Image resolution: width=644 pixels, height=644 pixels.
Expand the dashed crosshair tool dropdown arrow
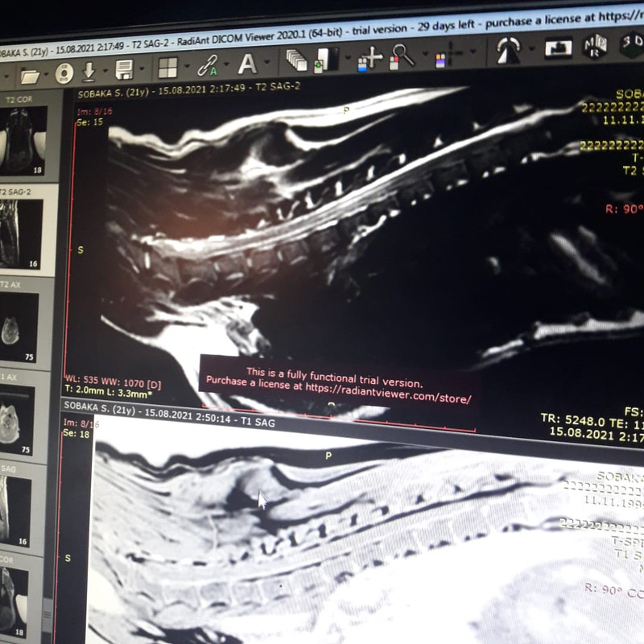(x=473, y=52)
